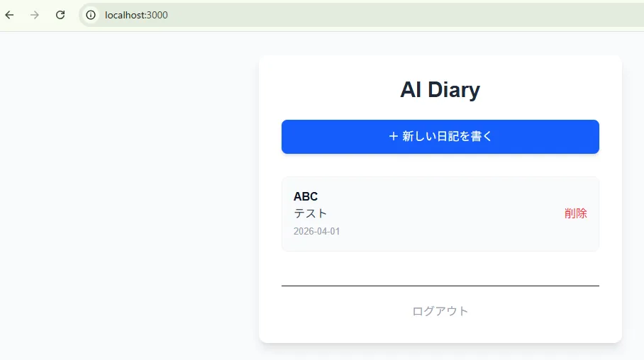This screenshot has width=644, height=360.
Task: Click the plus icon on the new diary button
Action: pos(394,136)
